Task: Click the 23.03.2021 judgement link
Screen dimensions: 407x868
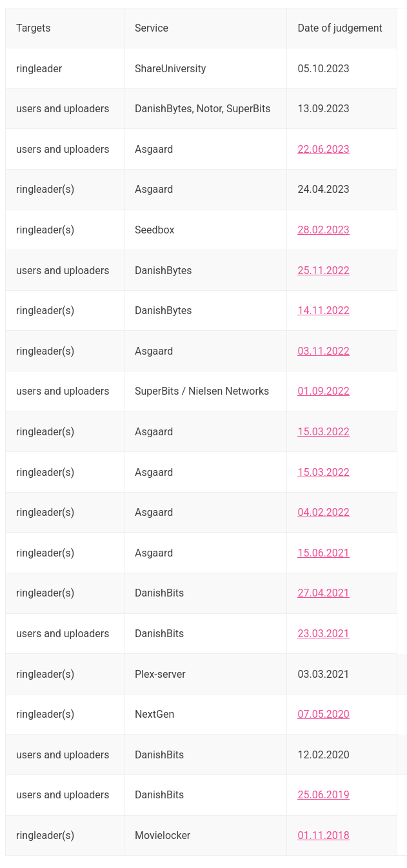Action: (x=323, y=633)
